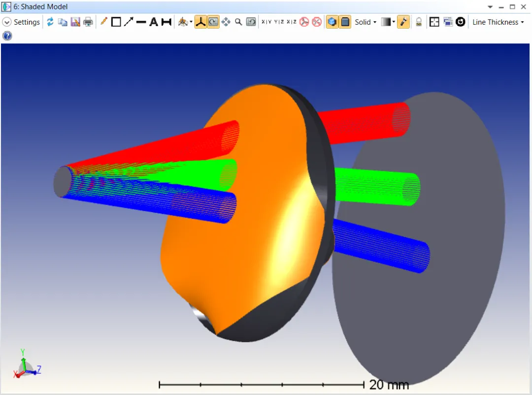Viewport: 532px width, 395px height.
Task: Click the gradient background swatch
Action: [386, 22]
